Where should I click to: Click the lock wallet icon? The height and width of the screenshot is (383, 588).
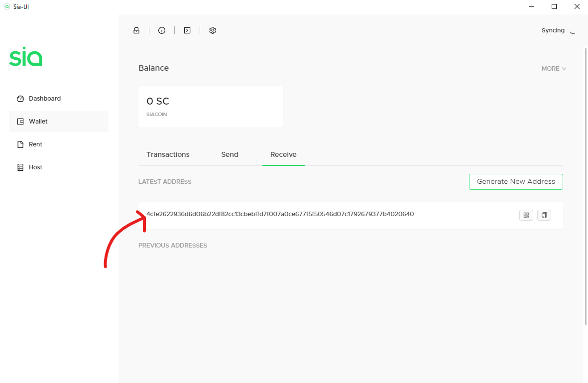point(136,30)
